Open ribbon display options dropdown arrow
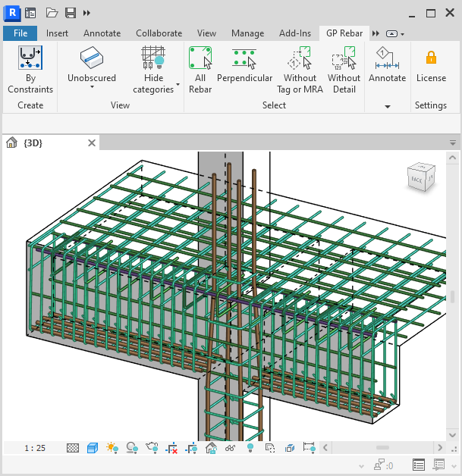Image resolution: width=462 pixels, height=476 pixels. click(403, 34)
